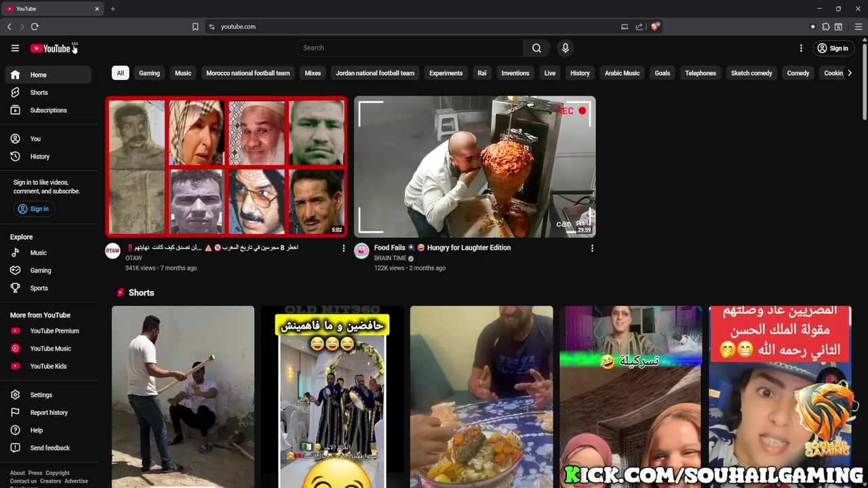The image size is (868, 488).
Task: Select the Experiments filter chip
Action: [x=446, y=73]
